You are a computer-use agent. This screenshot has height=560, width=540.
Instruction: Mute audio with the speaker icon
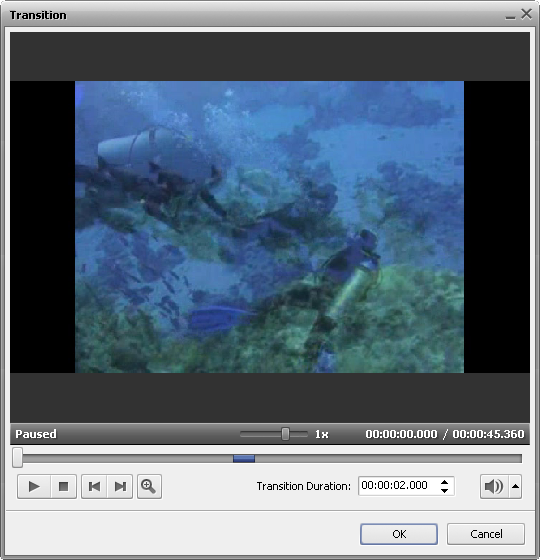[x=494, y=486]
